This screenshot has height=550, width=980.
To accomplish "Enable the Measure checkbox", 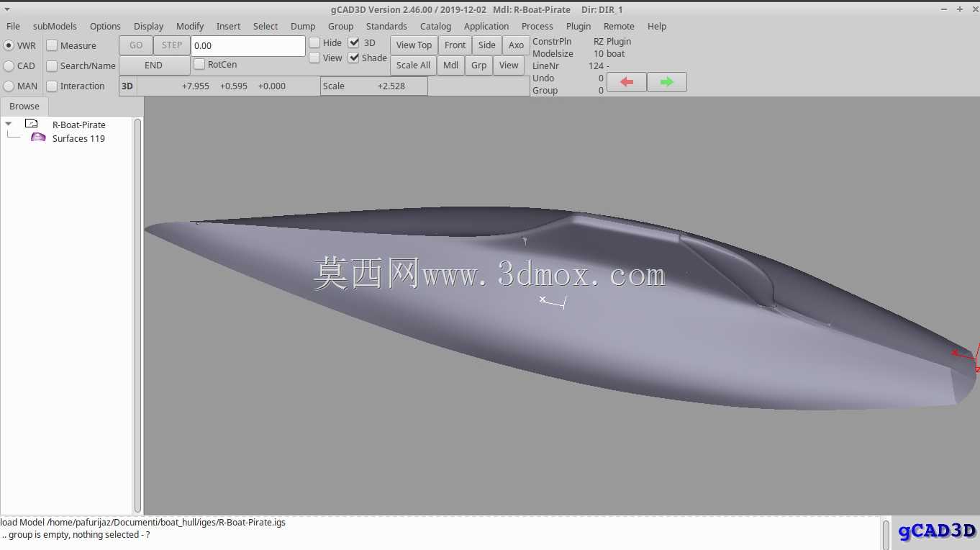I will [x=52, y=45].
